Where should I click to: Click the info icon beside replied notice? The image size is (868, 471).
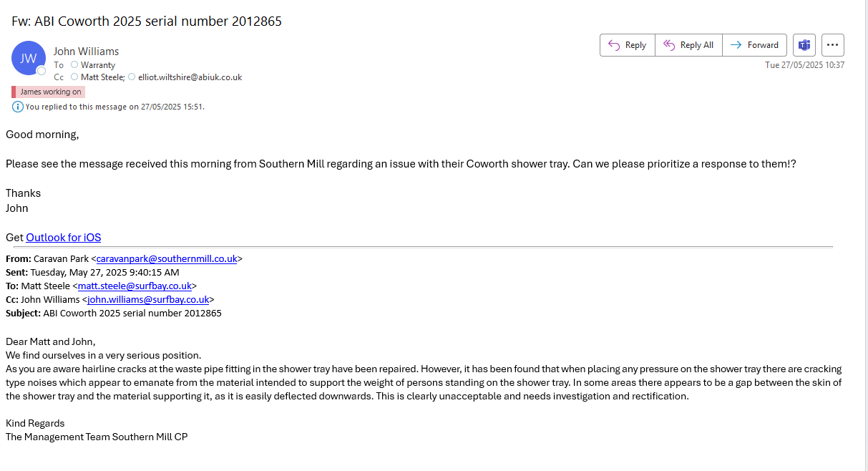coord(18,107)
